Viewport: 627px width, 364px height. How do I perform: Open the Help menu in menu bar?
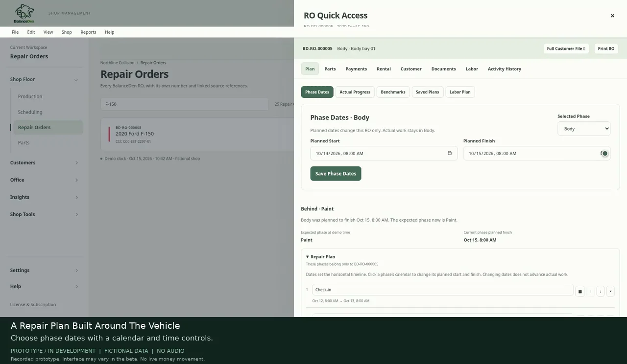click(x=110, y=32)
